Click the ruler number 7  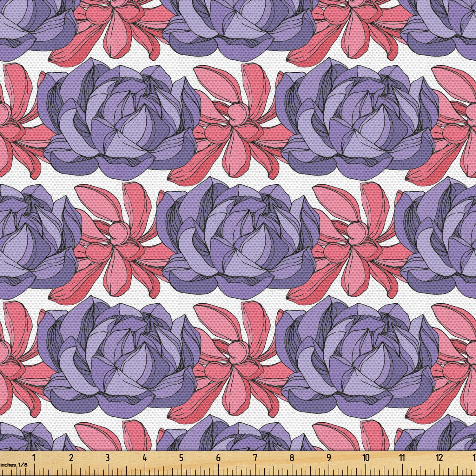point(255,458)
